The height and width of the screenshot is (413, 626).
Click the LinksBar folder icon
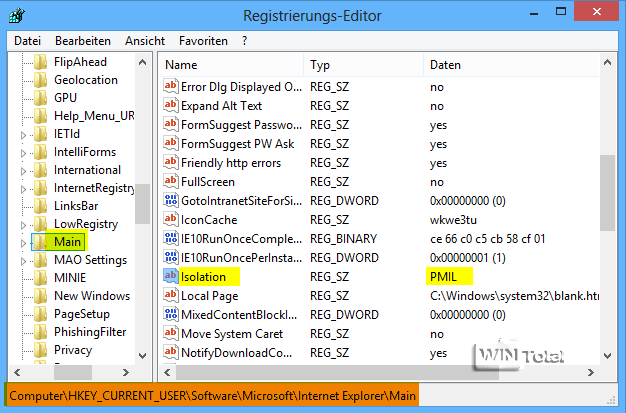click(40, 206)
